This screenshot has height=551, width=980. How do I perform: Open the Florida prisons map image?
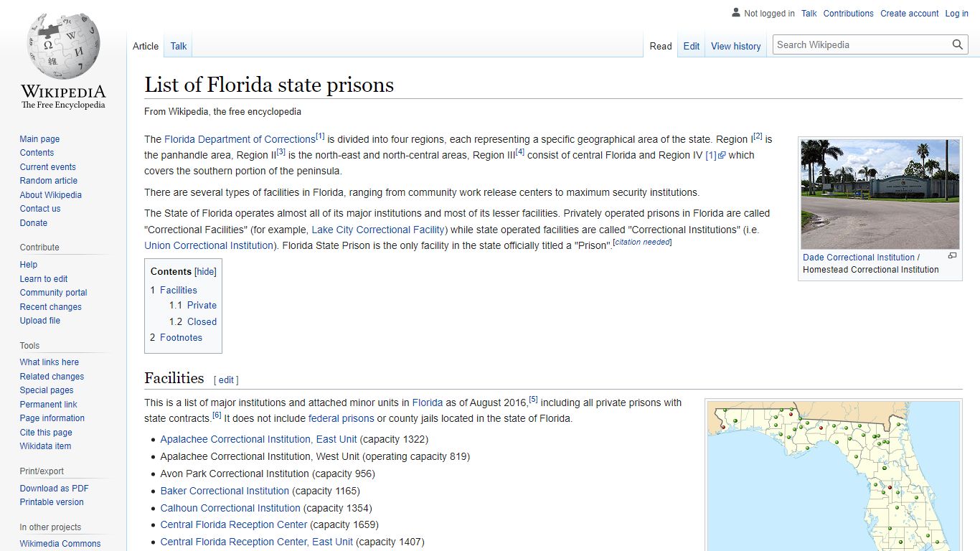[x=834, y=476]
